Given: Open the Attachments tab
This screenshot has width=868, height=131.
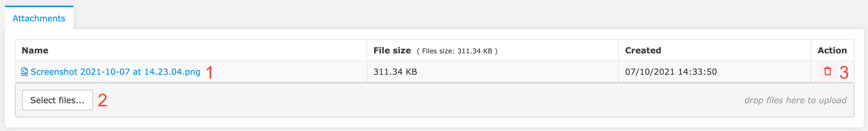Looking at the screenshot, I should click(39, 18).
